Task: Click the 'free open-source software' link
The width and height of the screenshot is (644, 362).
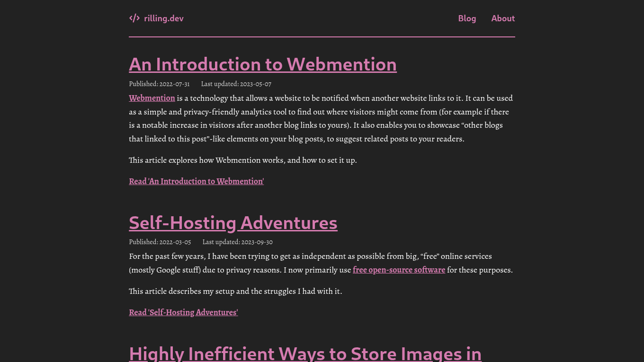Action: [399, 270]
